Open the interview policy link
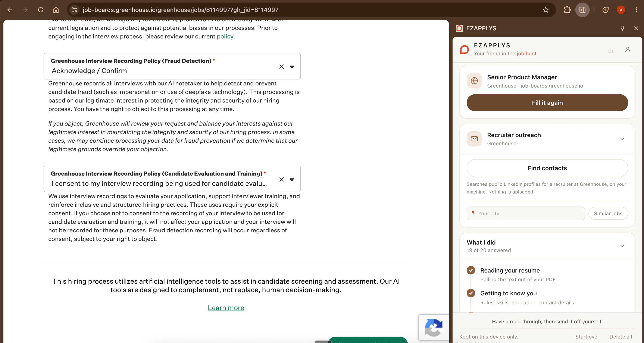Image resolution: width=644 pixels, height=343 pixels. pos(225,37)
